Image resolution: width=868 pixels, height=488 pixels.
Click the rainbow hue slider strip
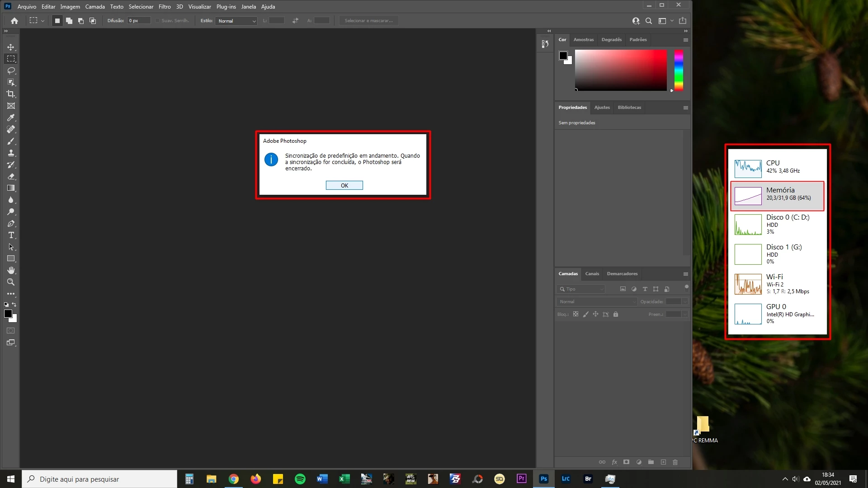(x=679, y=70)
